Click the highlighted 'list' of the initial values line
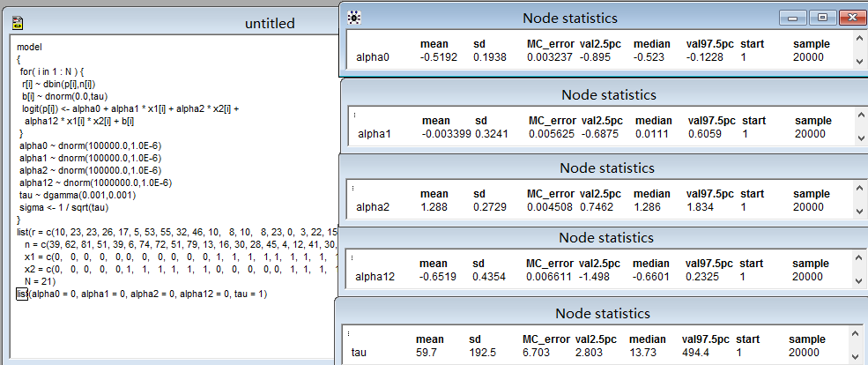The height and width of the screenshot is (365, 868). point(22,294)
